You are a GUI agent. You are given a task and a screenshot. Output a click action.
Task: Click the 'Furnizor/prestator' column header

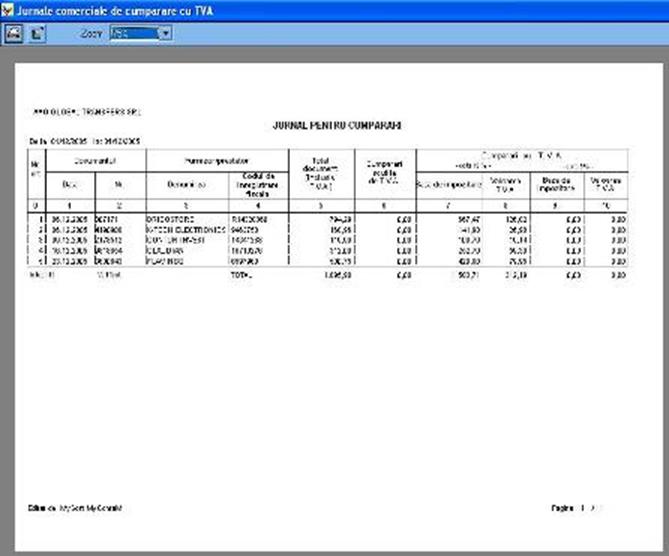[215, 159]
